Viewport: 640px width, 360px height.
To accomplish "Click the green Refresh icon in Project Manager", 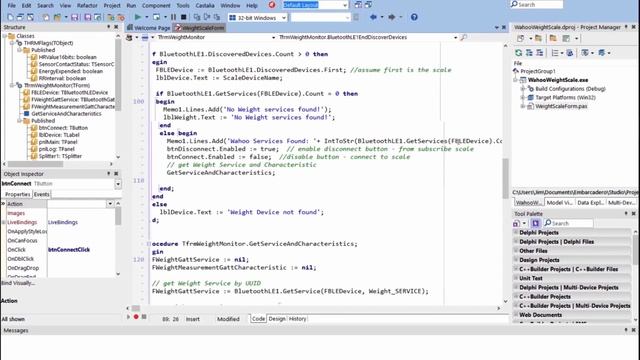I will click(x=518, y=53).
